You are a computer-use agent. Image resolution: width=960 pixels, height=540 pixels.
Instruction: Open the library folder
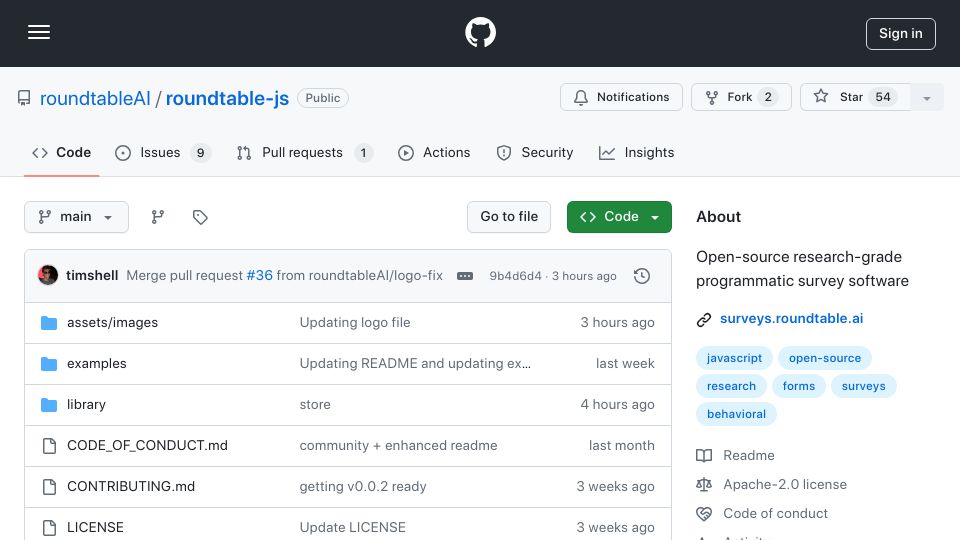pyautogui.click(x=86, y=405)
